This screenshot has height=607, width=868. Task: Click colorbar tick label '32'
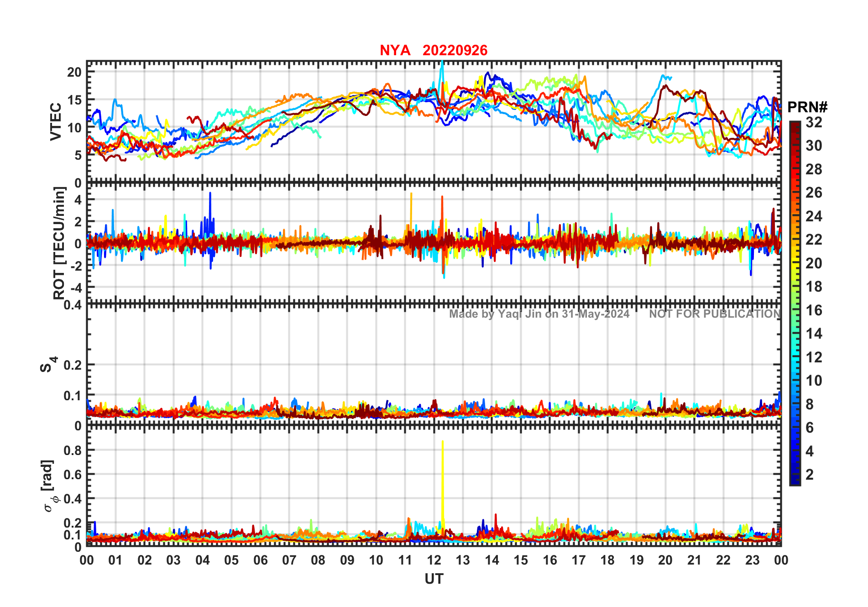(814, 122)
